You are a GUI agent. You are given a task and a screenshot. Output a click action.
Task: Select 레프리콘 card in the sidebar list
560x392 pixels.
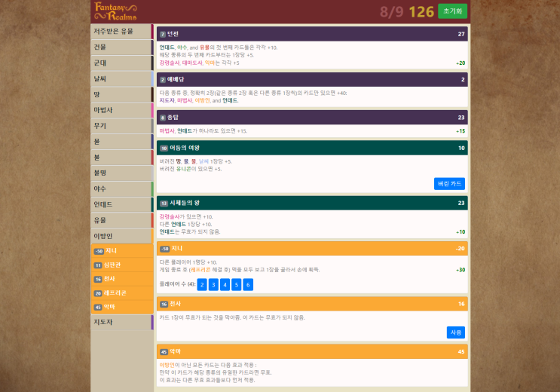[x=122, y=293]
